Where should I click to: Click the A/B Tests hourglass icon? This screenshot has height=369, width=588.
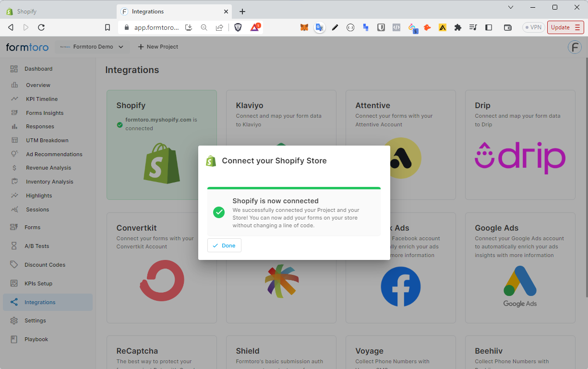click(x=14, y=246)
